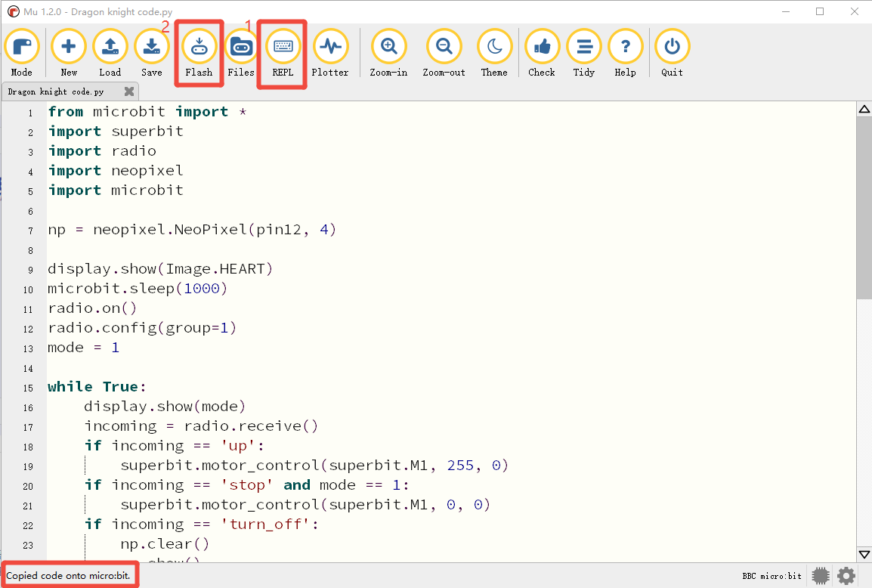
Task: Save the current script
Action: coord(151,54)
